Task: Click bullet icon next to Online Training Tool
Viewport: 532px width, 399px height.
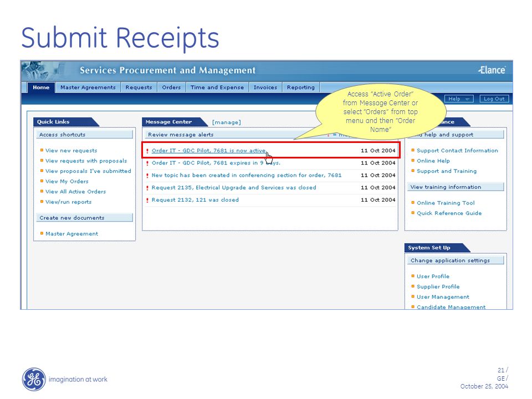Action: point(413,202)
